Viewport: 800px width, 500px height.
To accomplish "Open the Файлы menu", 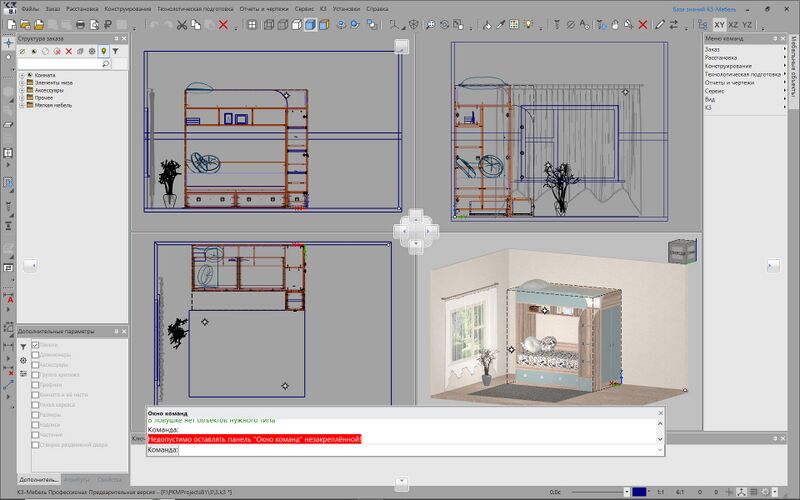I will 30,9.
